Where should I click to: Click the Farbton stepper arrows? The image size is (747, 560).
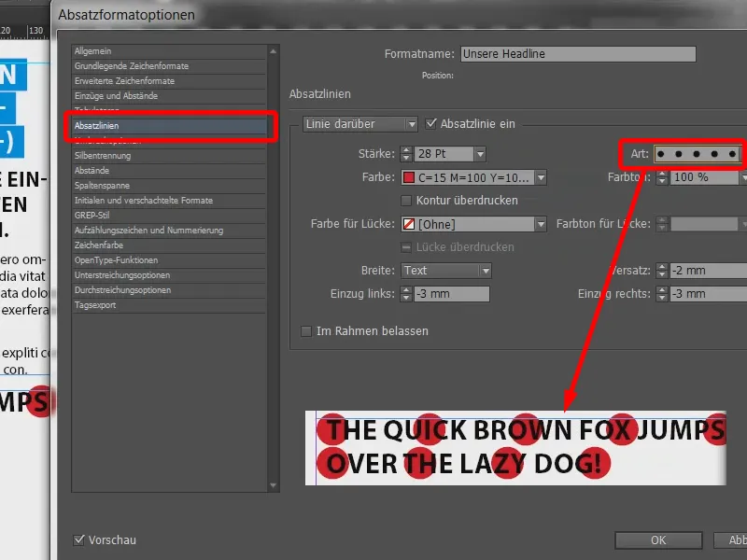(662, 177)
